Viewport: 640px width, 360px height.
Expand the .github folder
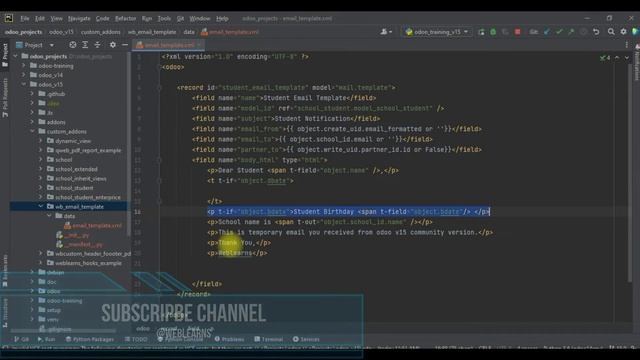pos(32,94)
